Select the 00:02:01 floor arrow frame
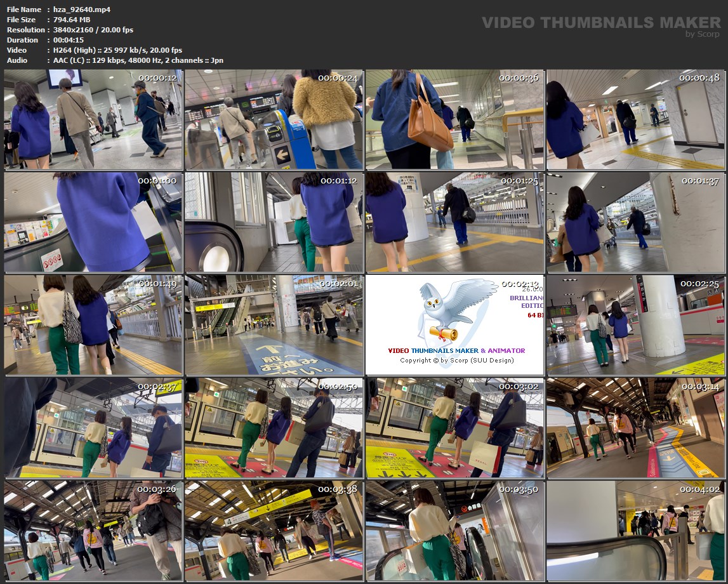Viewport: 728px width, 584px height. coord(274,325)
